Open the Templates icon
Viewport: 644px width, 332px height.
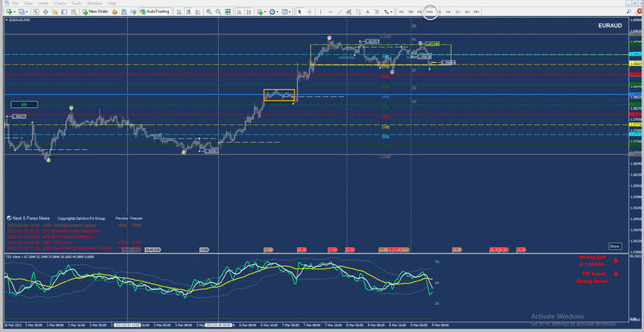284,11
